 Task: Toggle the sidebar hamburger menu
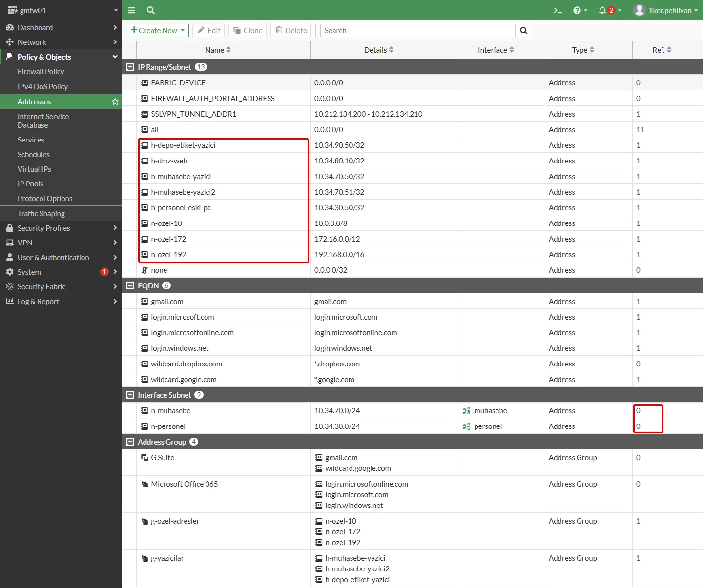coord(132,10)
